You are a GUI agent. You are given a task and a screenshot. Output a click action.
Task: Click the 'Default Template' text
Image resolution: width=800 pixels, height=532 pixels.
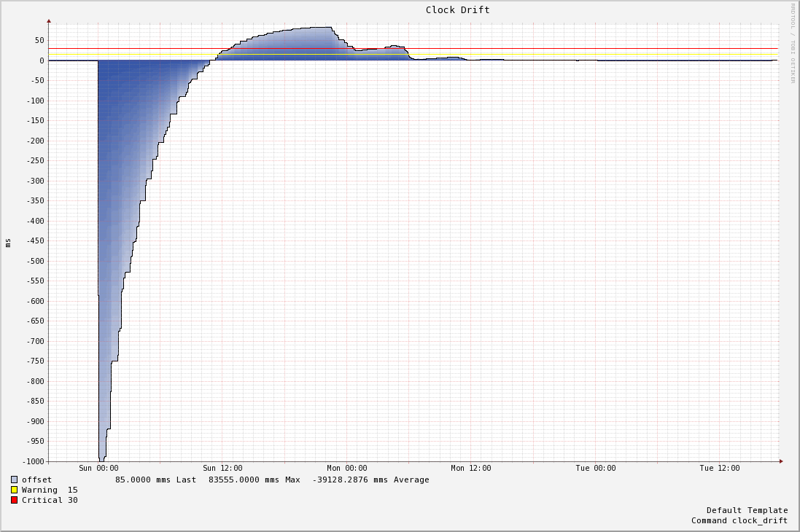(x=747, y=510)
